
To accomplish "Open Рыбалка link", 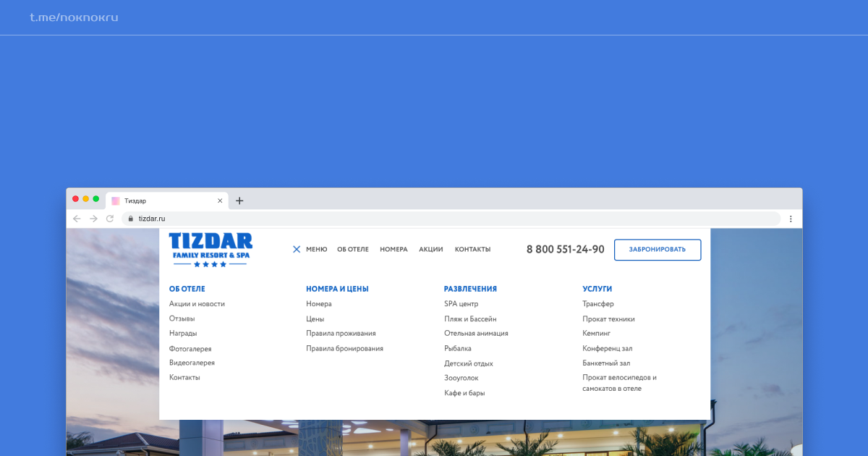I will click(x=458, y=349).
